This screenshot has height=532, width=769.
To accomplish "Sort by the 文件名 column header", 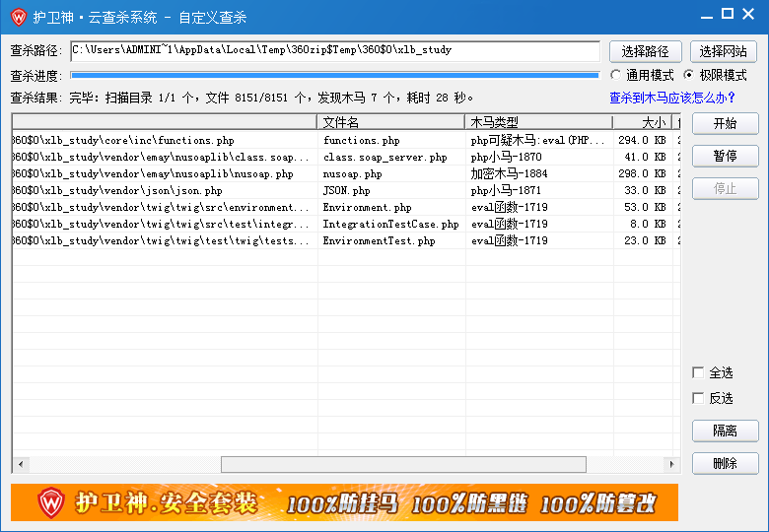I will click(390, 122).
